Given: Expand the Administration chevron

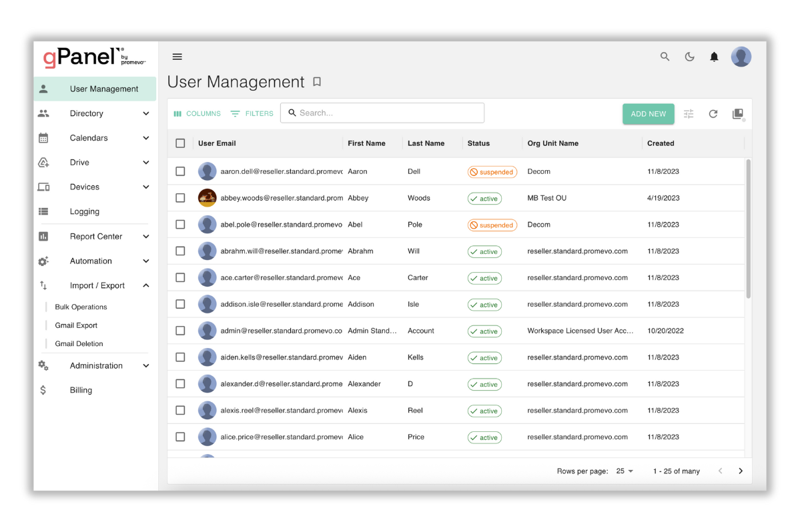Looking at the screenshot, I should point(146,365).
